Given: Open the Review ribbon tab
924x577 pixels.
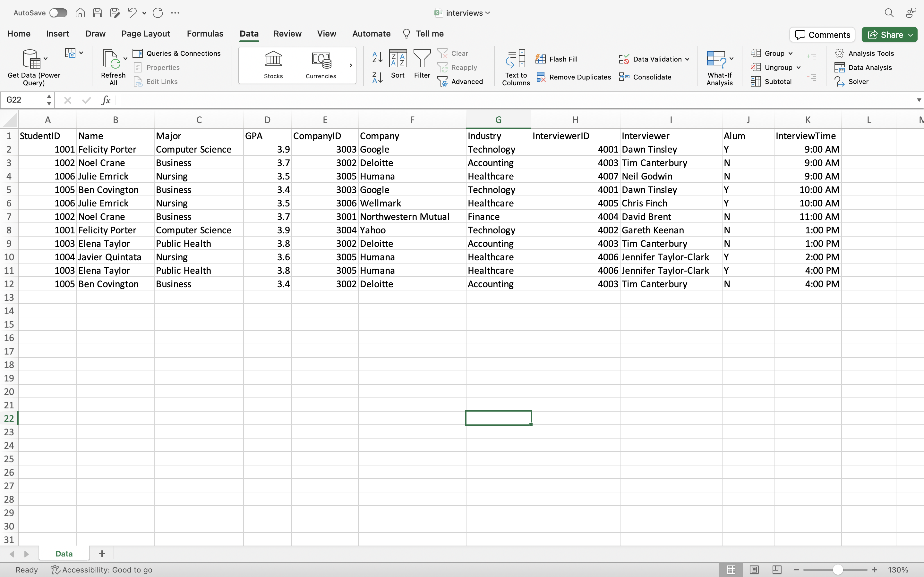Looking at the screenshot, I should point(287,34).
